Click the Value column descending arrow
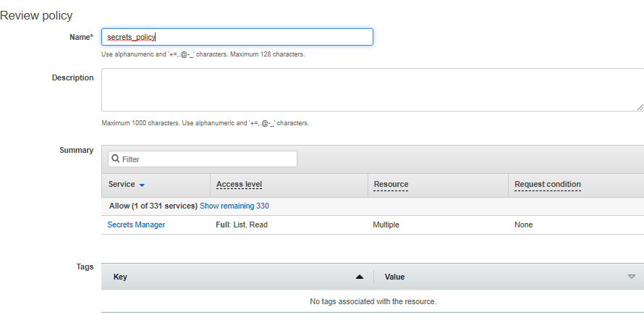The width and height of the screenshot is (644, 323). (x=632, y=277)
